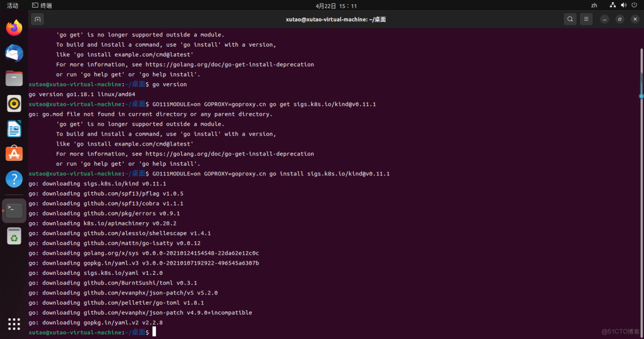
Task: Click the Show Applications grid button
Action: pos(14,324)
